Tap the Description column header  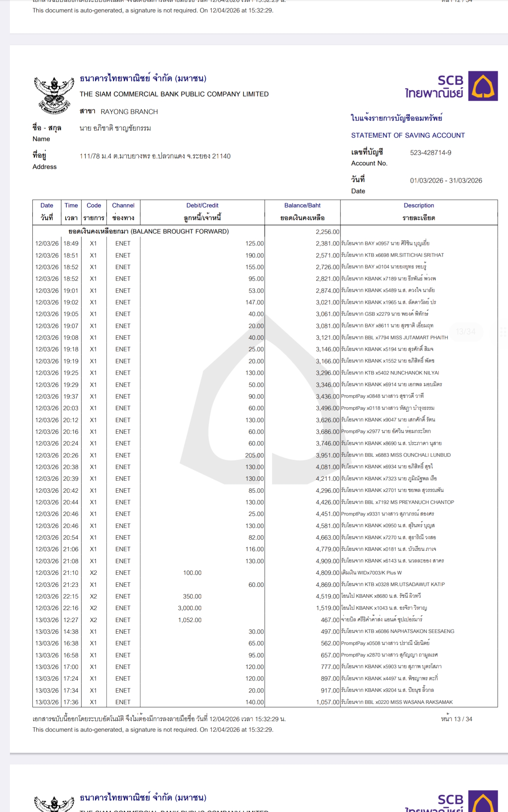419,211
